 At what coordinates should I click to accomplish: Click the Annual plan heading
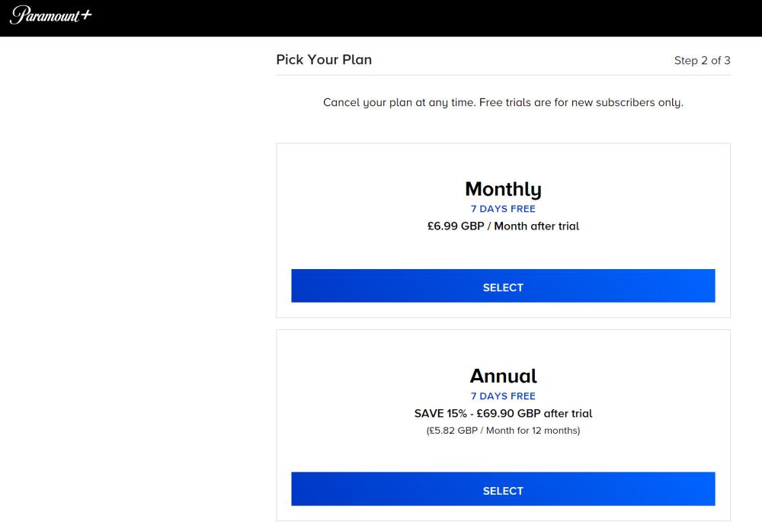pos(503,376)
